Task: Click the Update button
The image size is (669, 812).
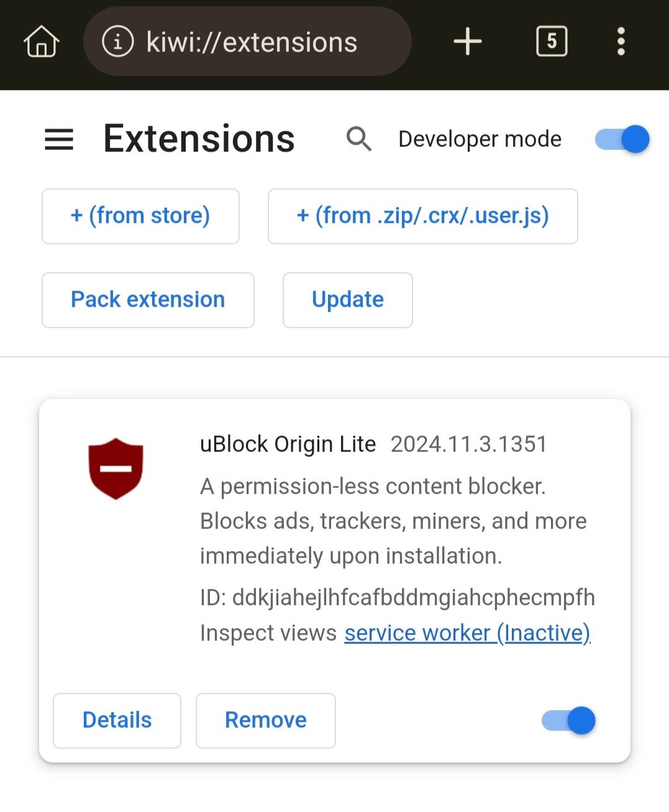Action: click(x=347, y=300)
